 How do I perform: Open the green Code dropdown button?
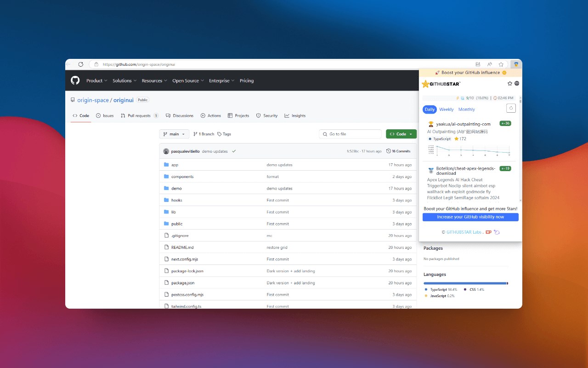(x=401, y=134)
